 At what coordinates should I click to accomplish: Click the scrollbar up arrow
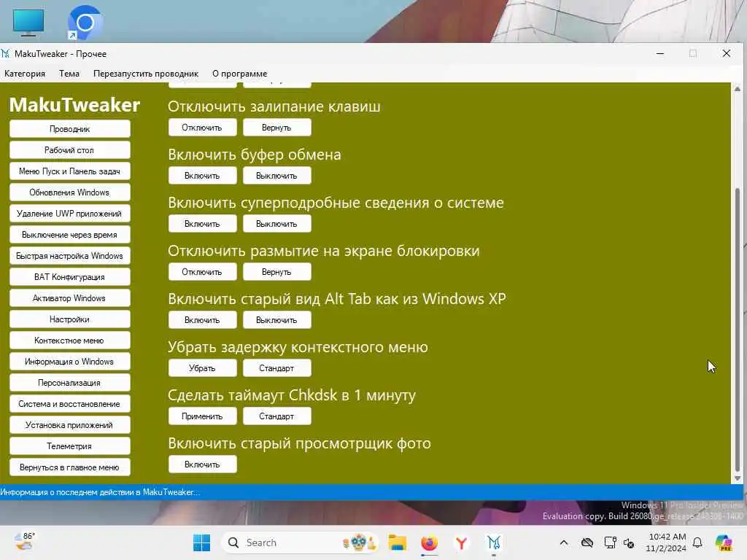[738, 89]
